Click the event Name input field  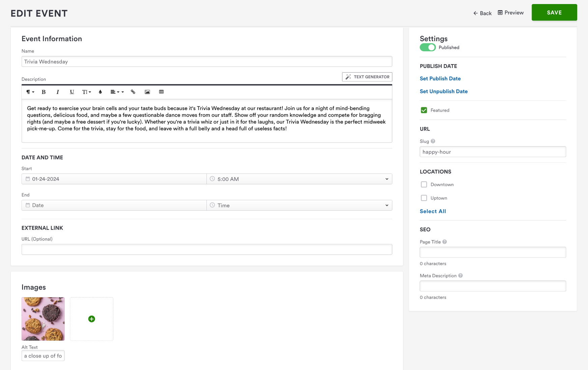(x=206, y=61)
